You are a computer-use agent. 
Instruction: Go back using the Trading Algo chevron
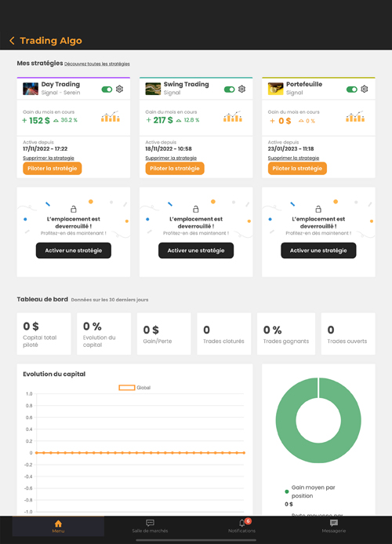(x=12, y=41)
